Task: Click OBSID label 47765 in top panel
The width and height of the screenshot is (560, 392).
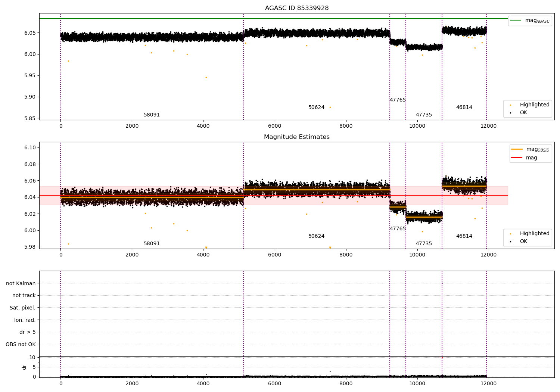Action: [x=398, y=100]
